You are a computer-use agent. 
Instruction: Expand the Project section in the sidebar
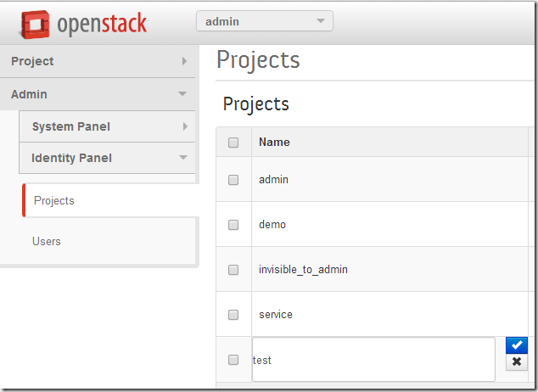point(98,61)
